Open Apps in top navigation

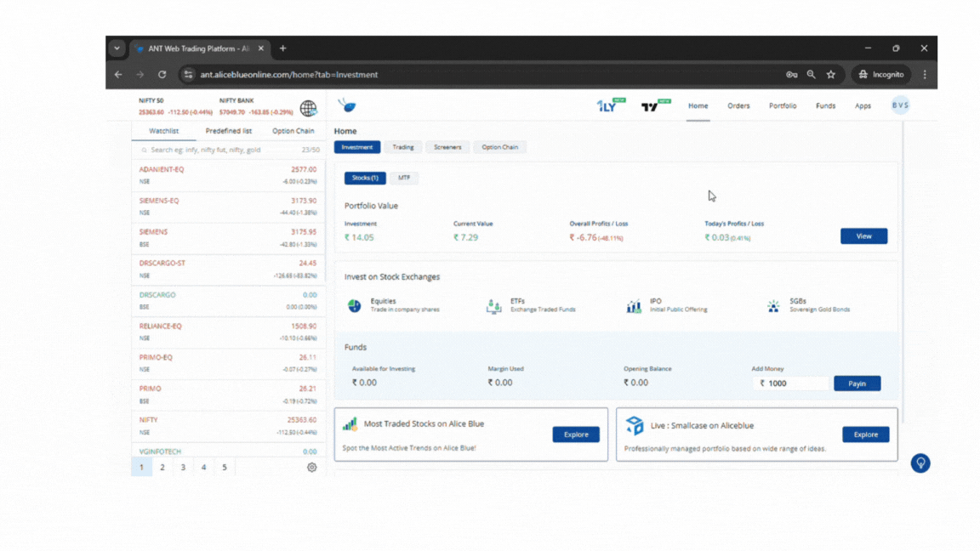(x=863, y=106)
